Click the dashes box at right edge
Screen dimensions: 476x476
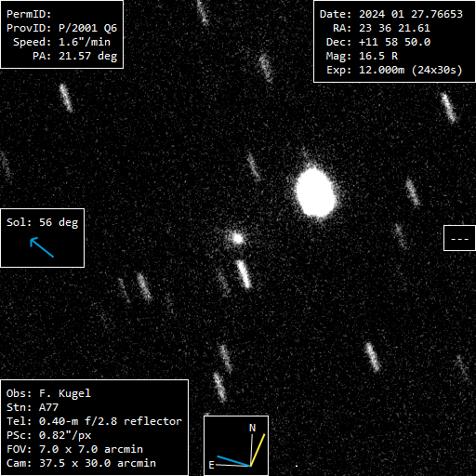[x=459, y=238]
